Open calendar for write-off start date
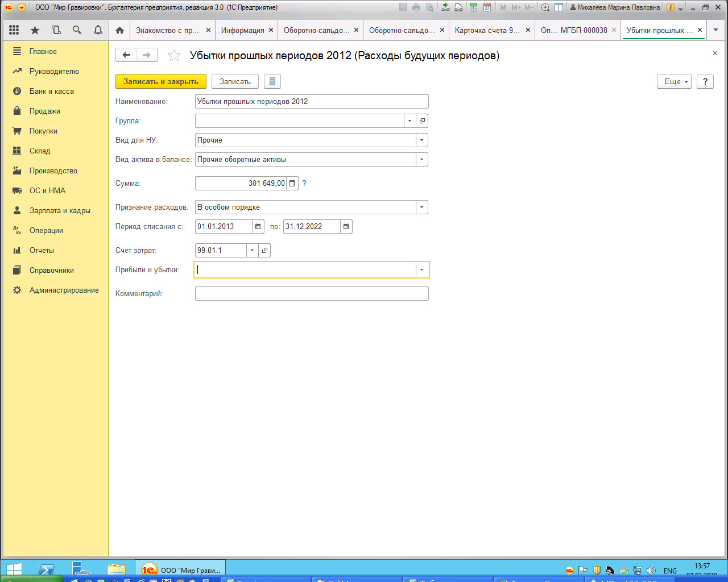 258,227
